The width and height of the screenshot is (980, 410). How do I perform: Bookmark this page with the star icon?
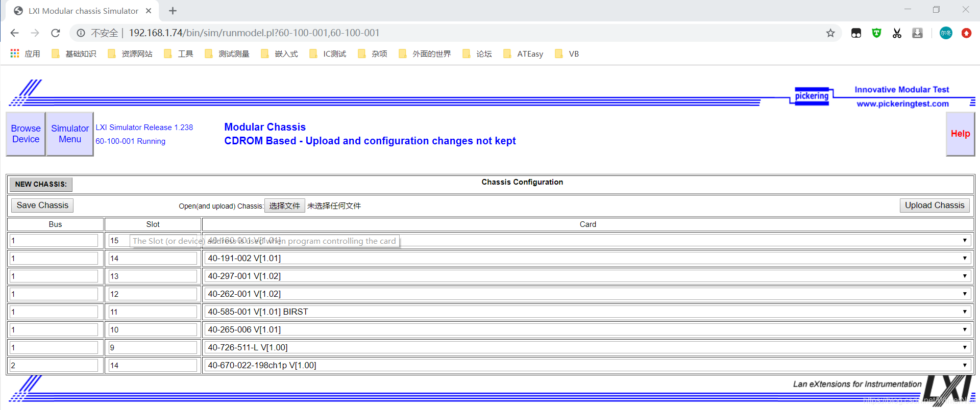point(830,33)
